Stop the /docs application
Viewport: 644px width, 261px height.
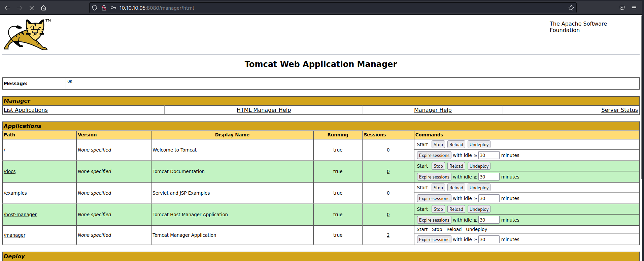pos(438,166)
